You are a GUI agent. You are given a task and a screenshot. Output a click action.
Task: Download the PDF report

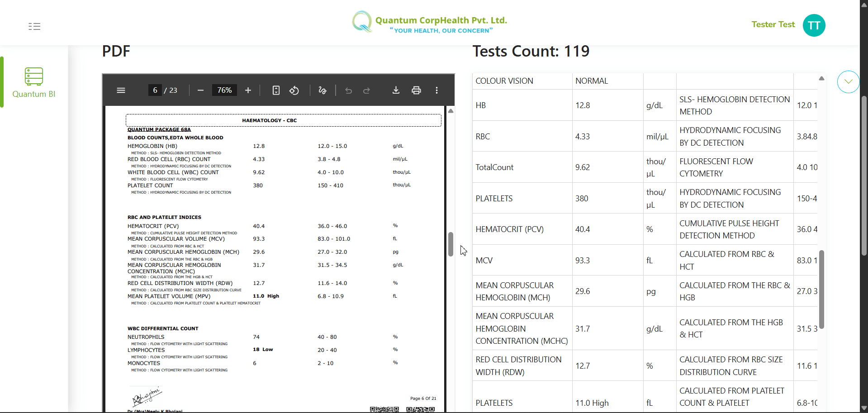point(396,90)
